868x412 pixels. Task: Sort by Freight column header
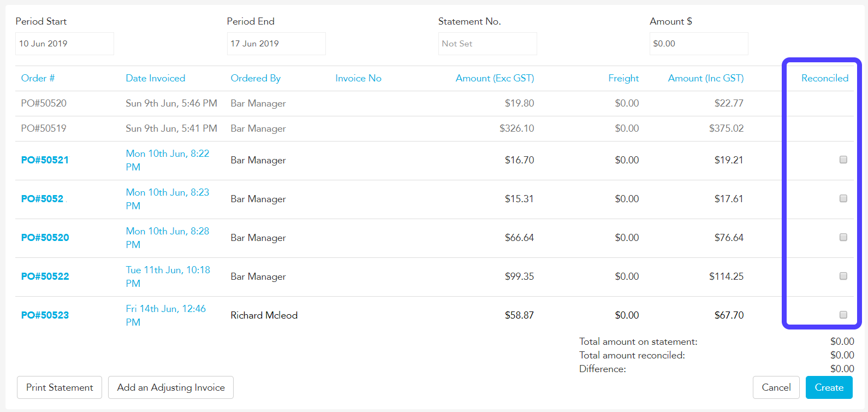pyautogui.click(x=623, y=78)
